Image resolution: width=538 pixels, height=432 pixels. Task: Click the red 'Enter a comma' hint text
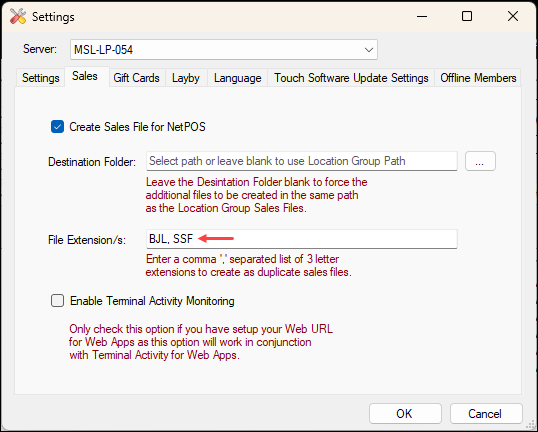coord(248,265)
